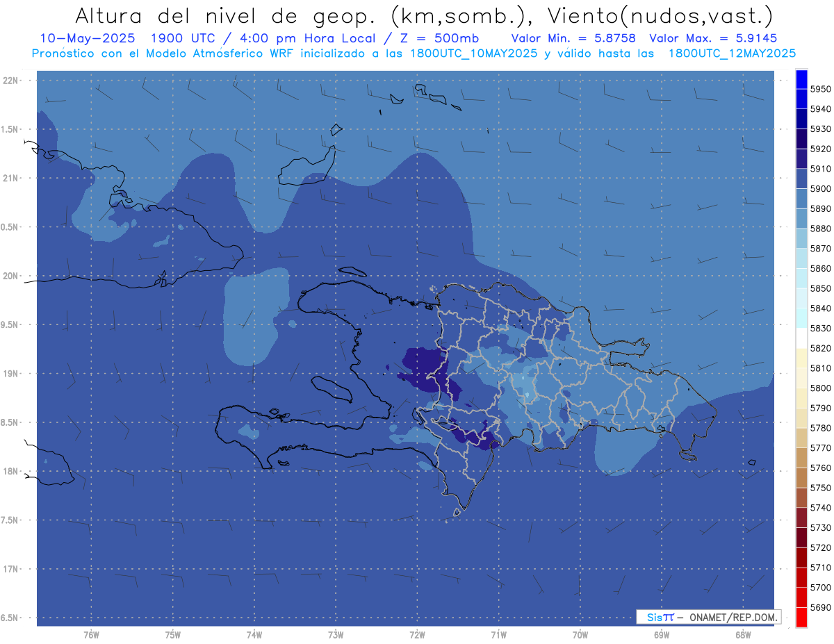This screenshot has width=834, height=644.
Task: Pick the pale cyan swatch between 5820 and 5830
Action: (x=801, y=338)
